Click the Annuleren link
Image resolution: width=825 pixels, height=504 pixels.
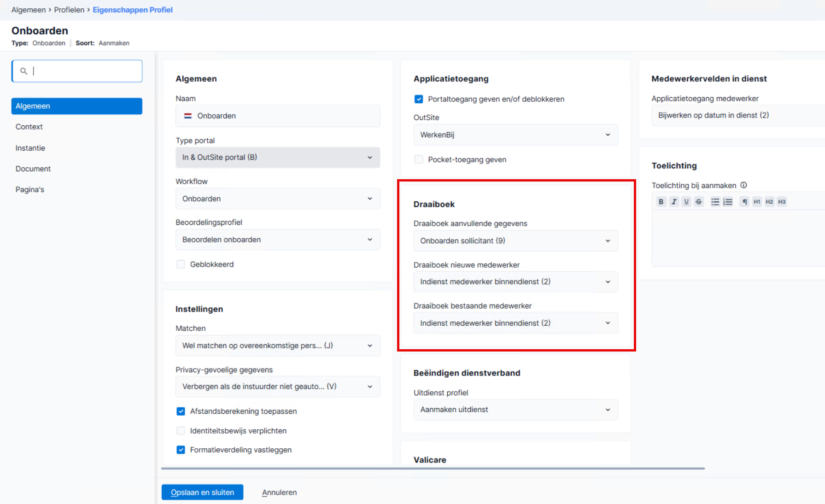[x=279, y=492]
